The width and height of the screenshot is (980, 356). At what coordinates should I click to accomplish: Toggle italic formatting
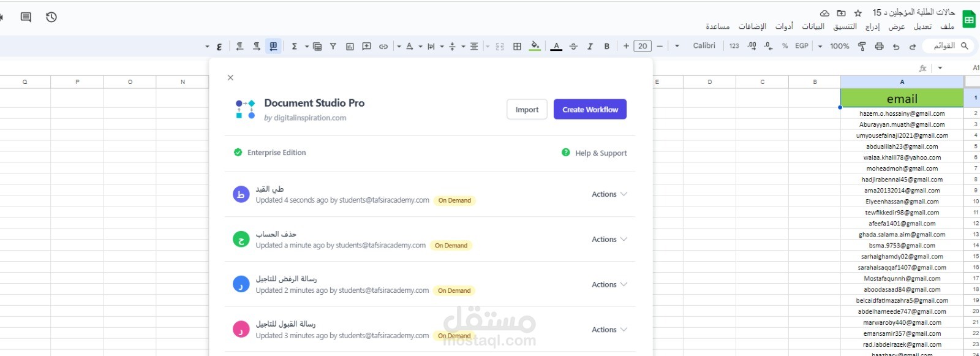tap(590, 46)
